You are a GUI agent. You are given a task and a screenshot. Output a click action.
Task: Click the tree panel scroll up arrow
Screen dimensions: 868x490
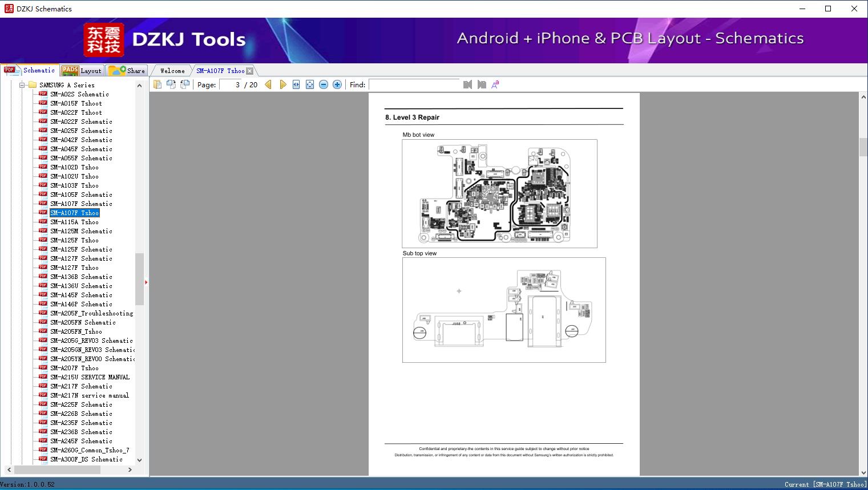coord(139,86)
